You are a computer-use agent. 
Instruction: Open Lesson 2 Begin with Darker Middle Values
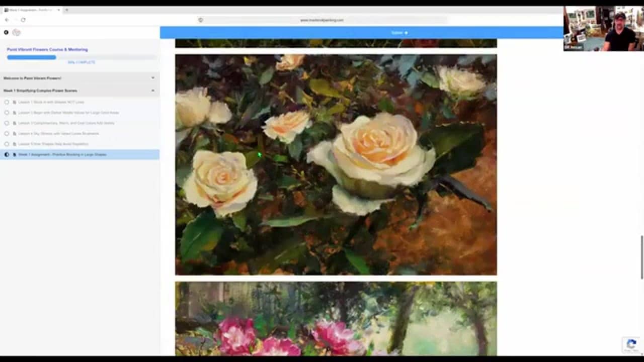pos(68,113)
